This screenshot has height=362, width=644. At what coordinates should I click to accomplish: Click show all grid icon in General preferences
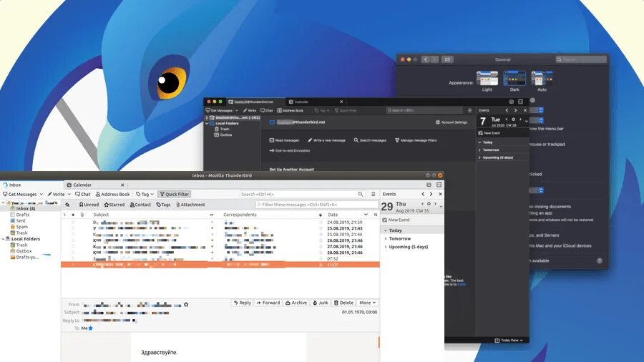pyautogui.click(x=447, y=59)
